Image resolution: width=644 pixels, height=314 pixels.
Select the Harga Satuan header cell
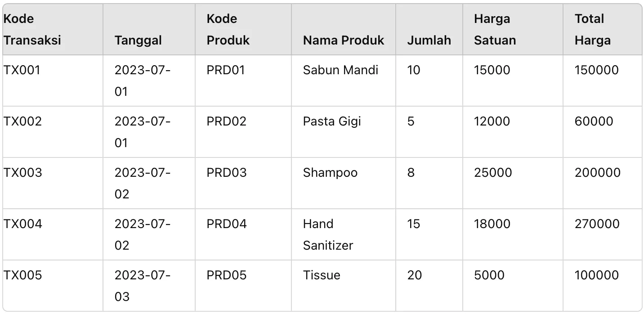click(495, 30)
